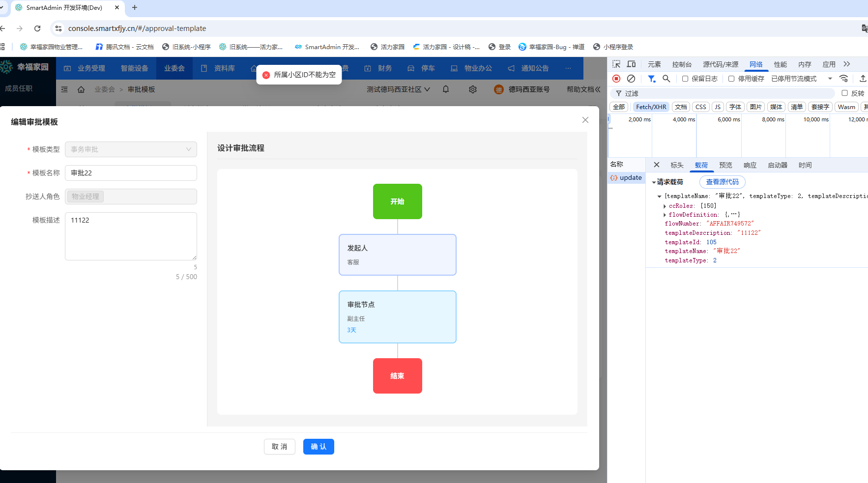Clear the network log
The height and width of the screenshot is (483, 868).
631,79
